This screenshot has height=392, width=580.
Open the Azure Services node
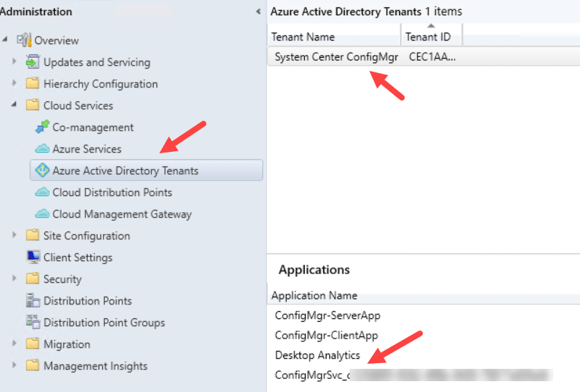click(x=87, y=149)
